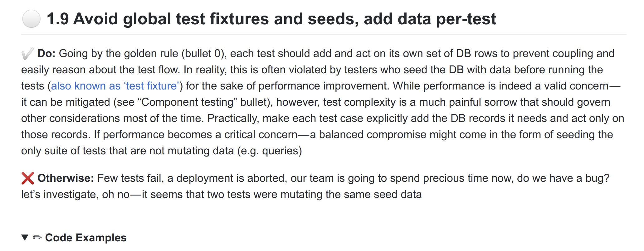Image resolution: width=644 pixels, height=251 pixels.
Task: Click the pencil icon next to Code Examples
Action: (x=37, y=238)
